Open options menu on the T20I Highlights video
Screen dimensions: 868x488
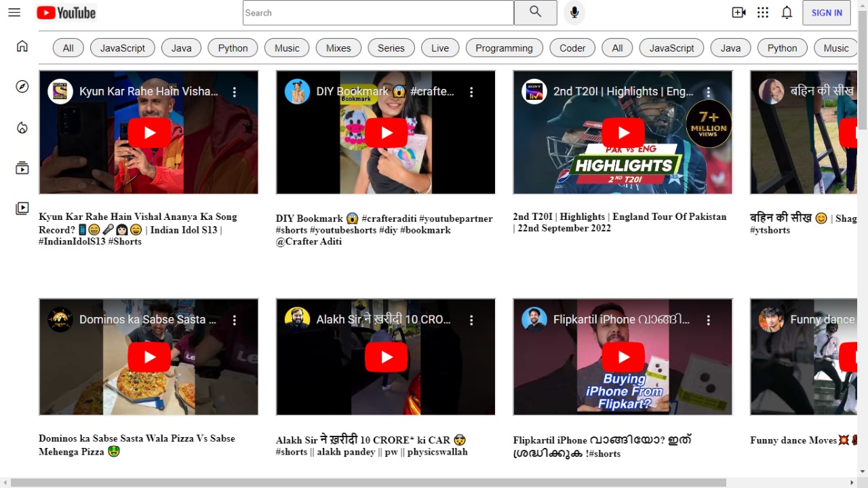pos(709,92)
